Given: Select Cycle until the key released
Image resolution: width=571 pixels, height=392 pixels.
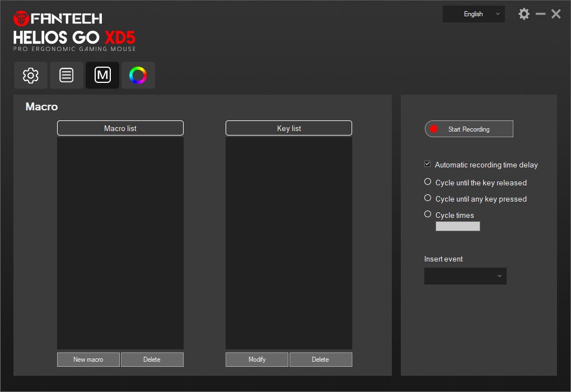Looking at the screenshot, I should (428, 182).
